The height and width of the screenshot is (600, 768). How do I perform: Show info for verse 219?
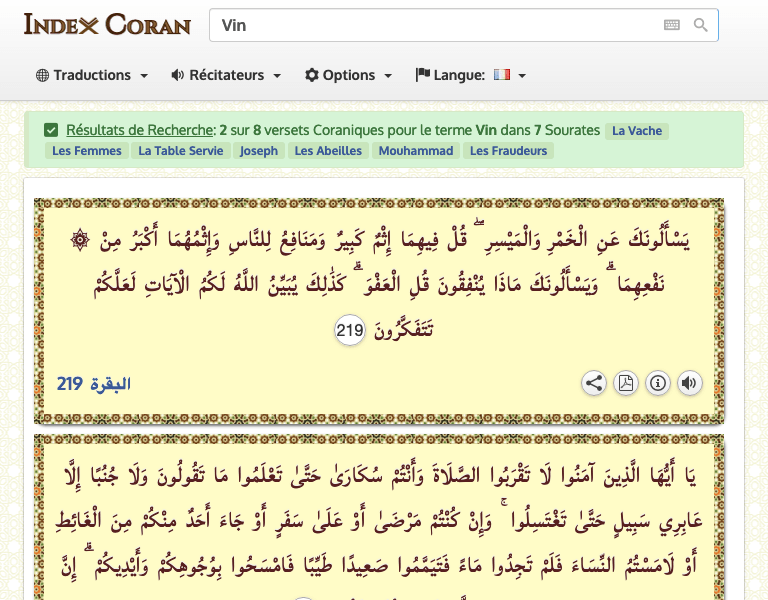(658, 383)
